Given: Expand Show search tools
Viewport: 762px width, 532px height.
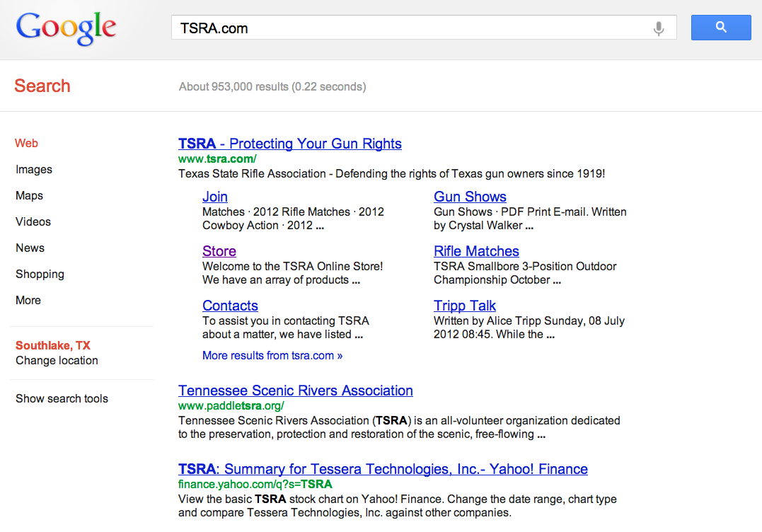Looking at the screenshot, I should pyautogui.click(x=62, y=399).
